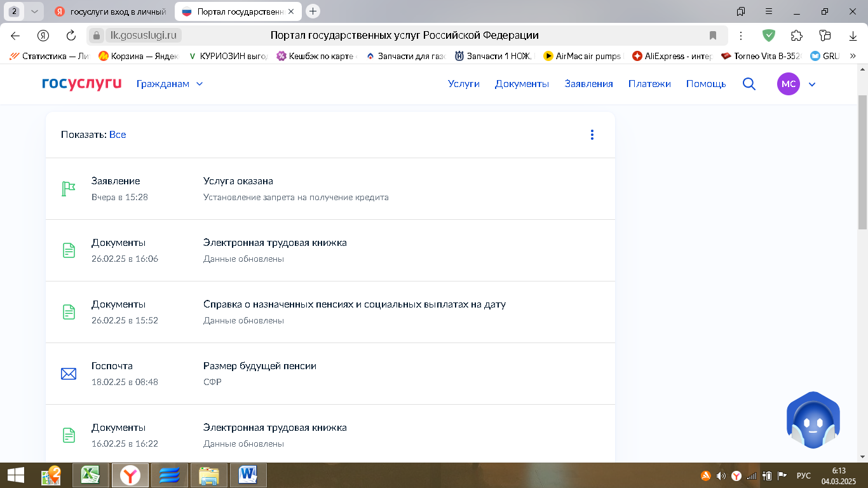Open the Услуги menu item
The height and width of the screenshot is (488, 868).
point(463,84)
